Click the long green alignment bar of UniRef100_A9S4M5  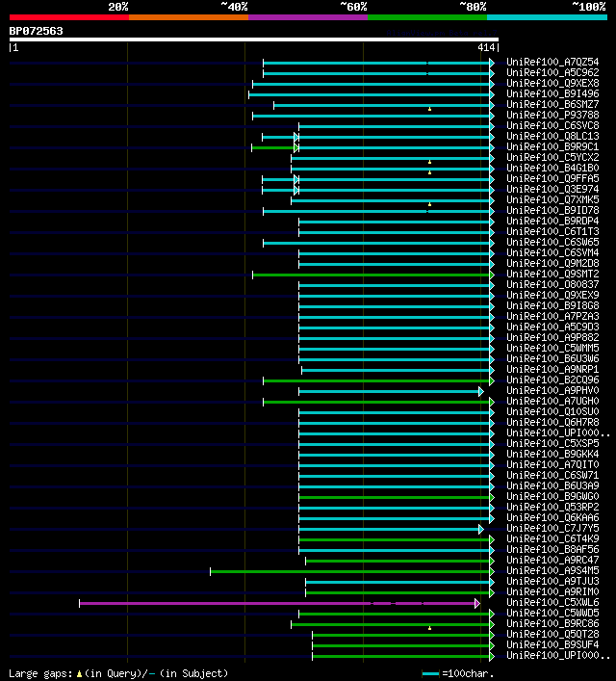pos(352,571)
